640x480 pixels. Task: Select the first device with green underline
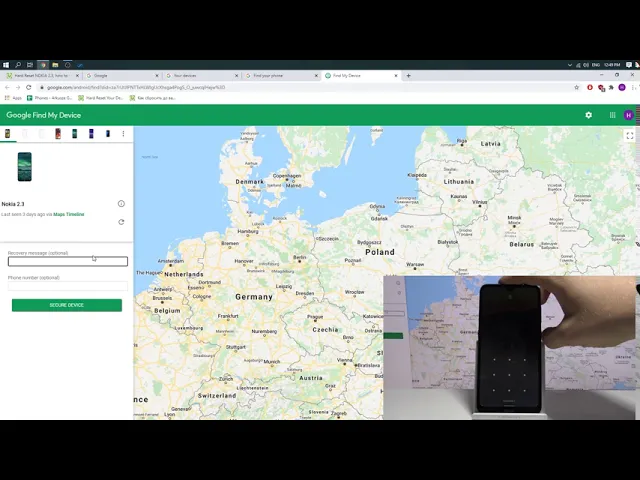click(7, 133)
